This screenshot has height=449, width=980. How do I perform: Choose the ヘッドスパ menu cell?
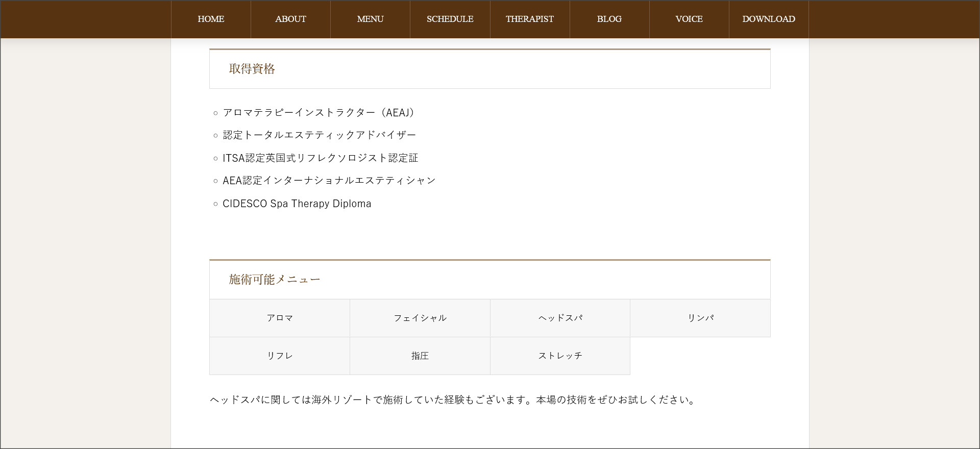point(560,318)
